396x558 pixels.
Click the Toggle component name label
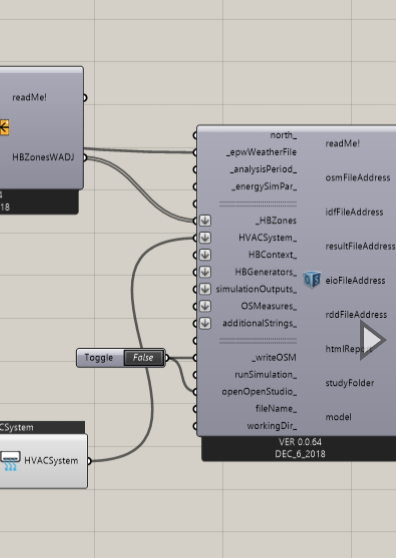point(99,358)
